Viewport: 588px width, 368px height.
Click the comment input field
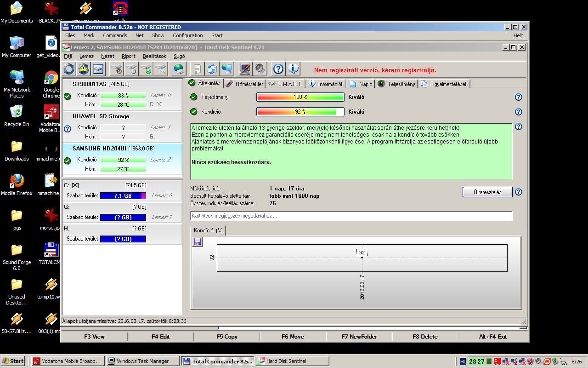tap(351, 216)
